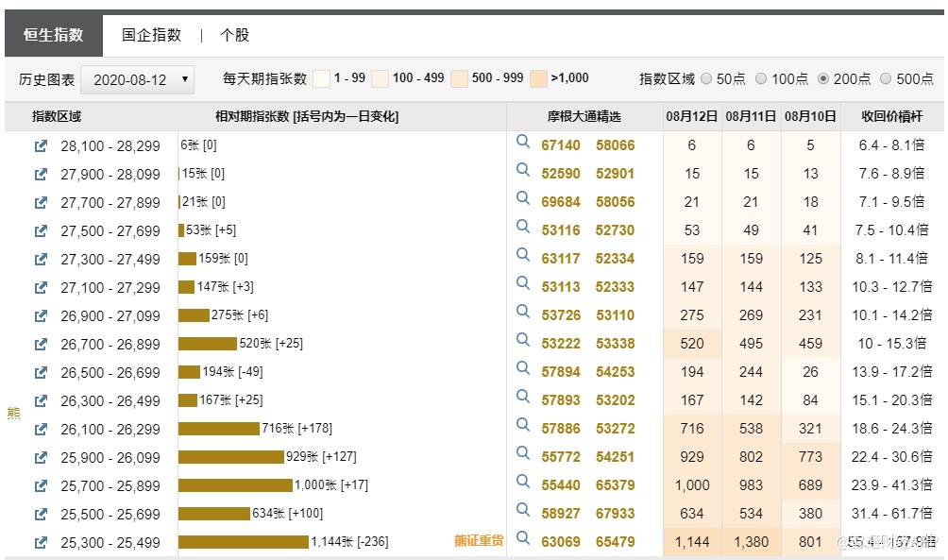Open the 个股 tab

click(234, 35)
